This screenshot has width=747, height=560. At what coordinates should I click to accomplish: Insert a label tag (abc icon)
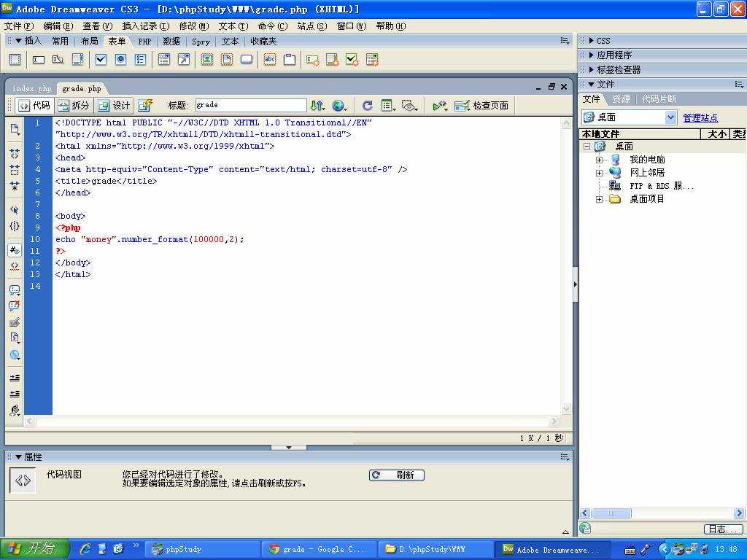(x=270, y=60)
